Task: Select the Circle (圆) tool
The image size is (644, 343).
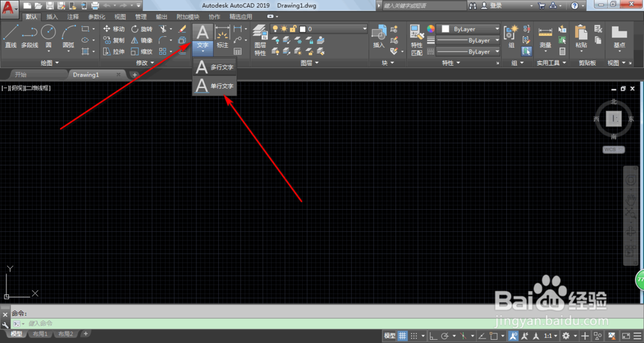Action: click(48, 37)
